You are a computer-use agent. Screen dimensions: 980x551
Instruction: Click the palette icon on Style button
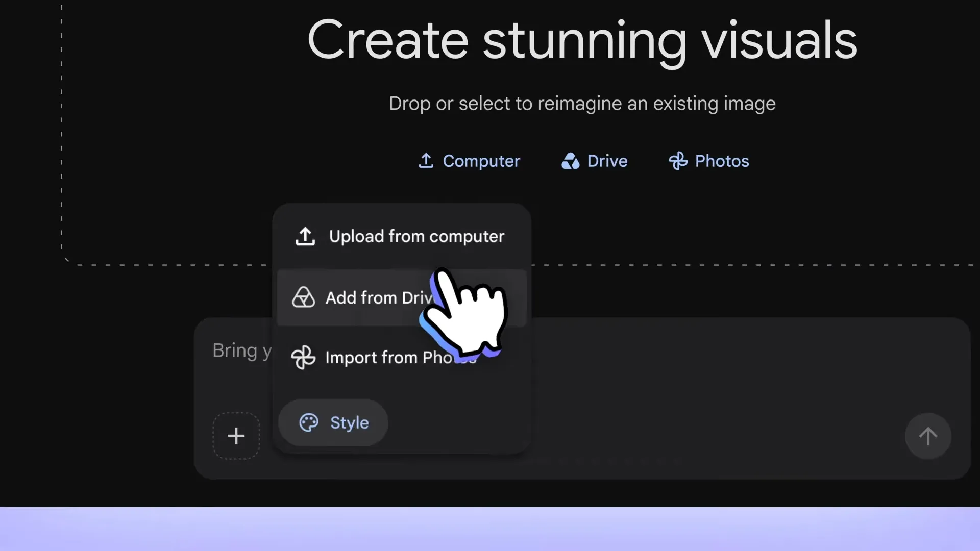tap(309, 422)
